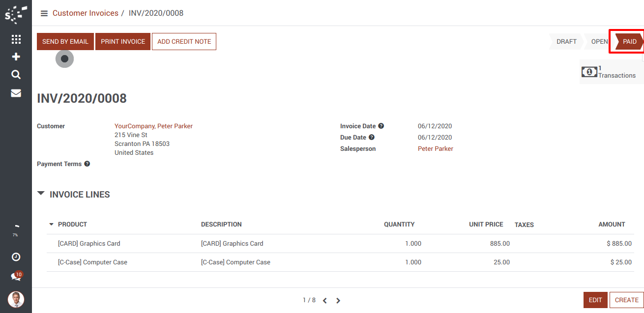This screenshot has height=313, width=644.
Task: Open the Customer Invoices breadcrumb link
Action: [86, 13]
